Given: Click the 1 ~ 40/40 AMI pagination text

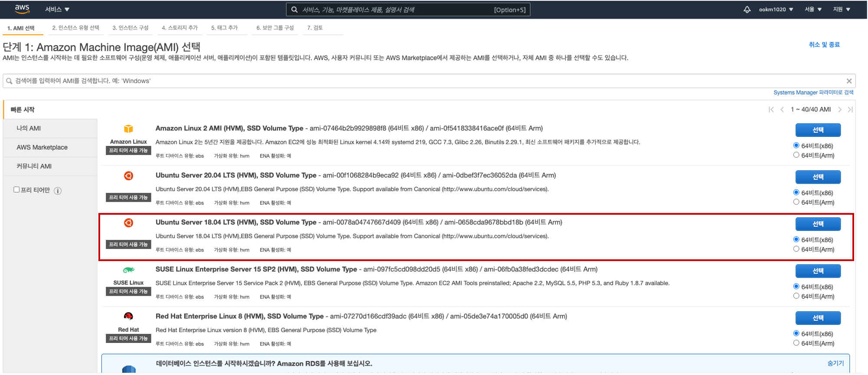Looking at the screenshot, I should click(x=810, y=110).
